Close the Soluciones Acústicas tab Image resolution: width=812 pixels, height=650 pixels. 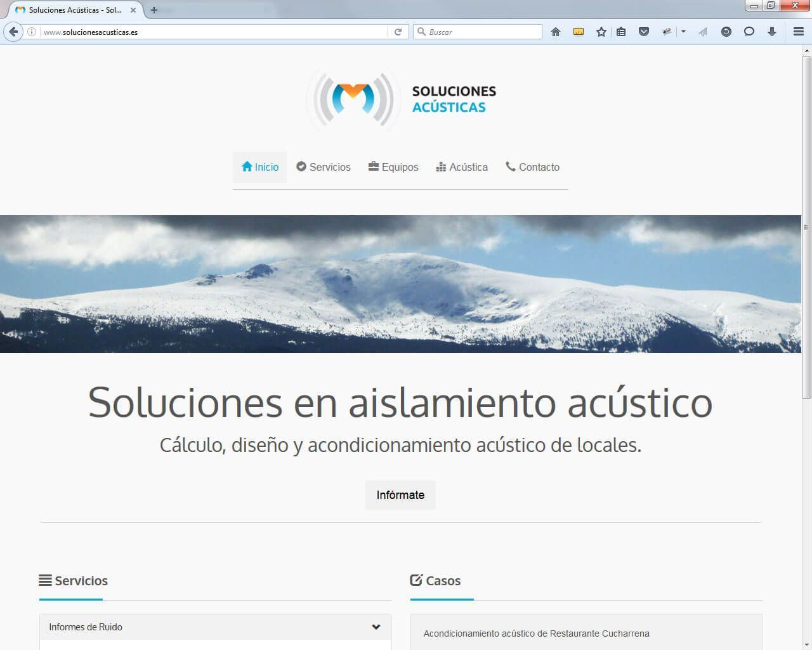tap(133, 10)
